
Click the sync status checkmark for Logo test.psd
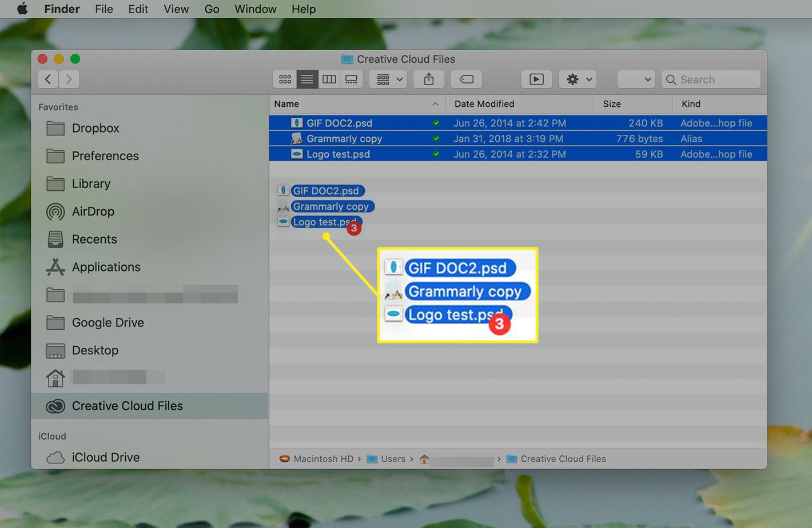click(436, 154)
